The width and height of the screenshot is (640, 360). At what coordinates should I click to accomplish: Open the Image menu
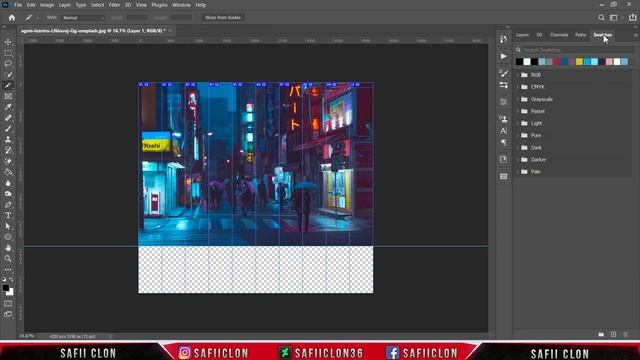click(47, 5)
